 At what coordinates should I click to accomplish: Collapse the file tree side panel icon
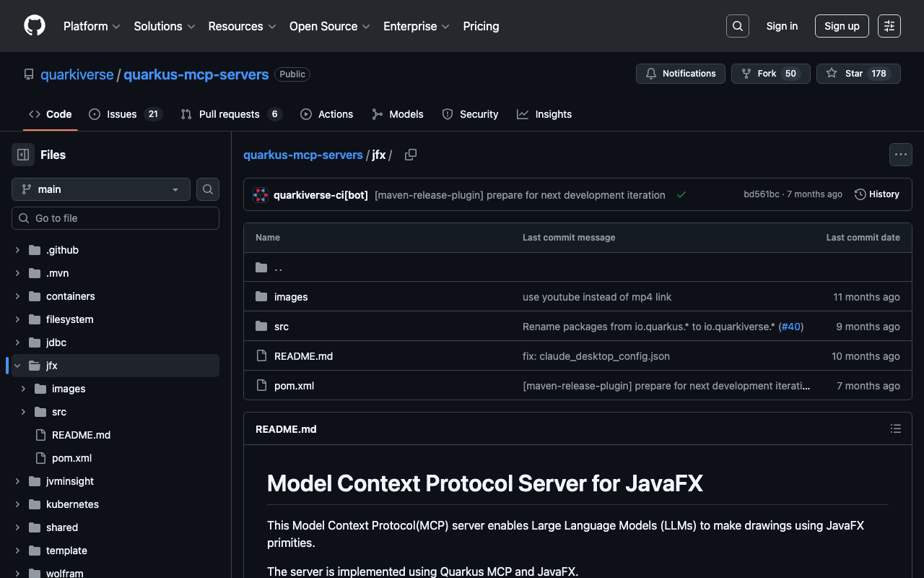(23, 155)
